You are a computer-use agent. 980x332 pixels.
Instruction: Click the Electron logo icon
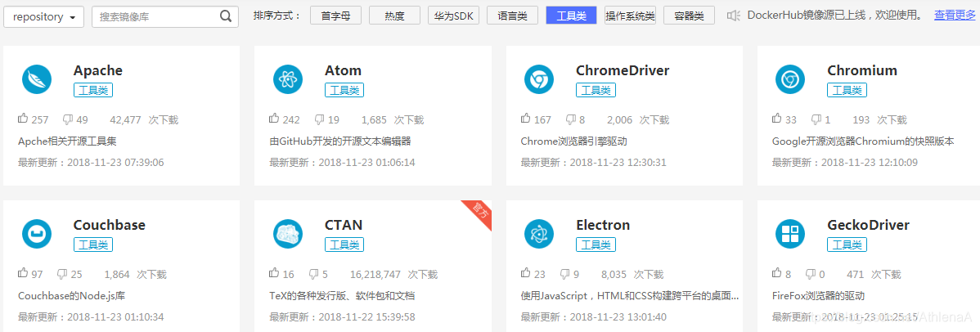coord(539,234)
